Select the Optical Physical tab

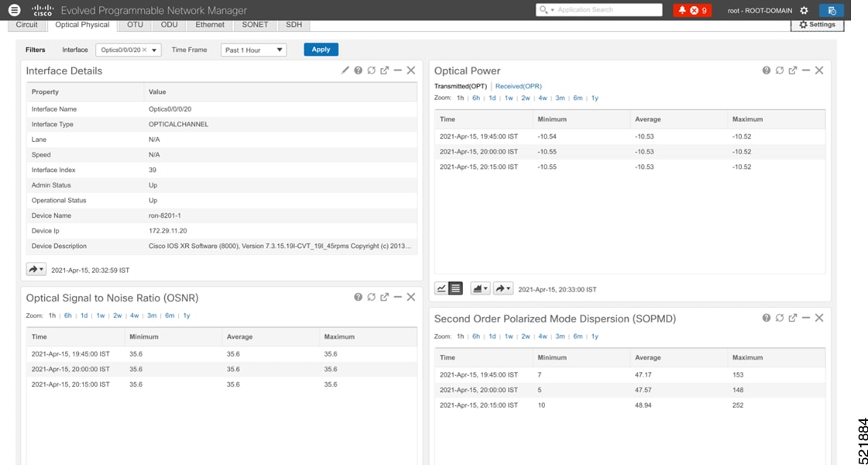83,24
